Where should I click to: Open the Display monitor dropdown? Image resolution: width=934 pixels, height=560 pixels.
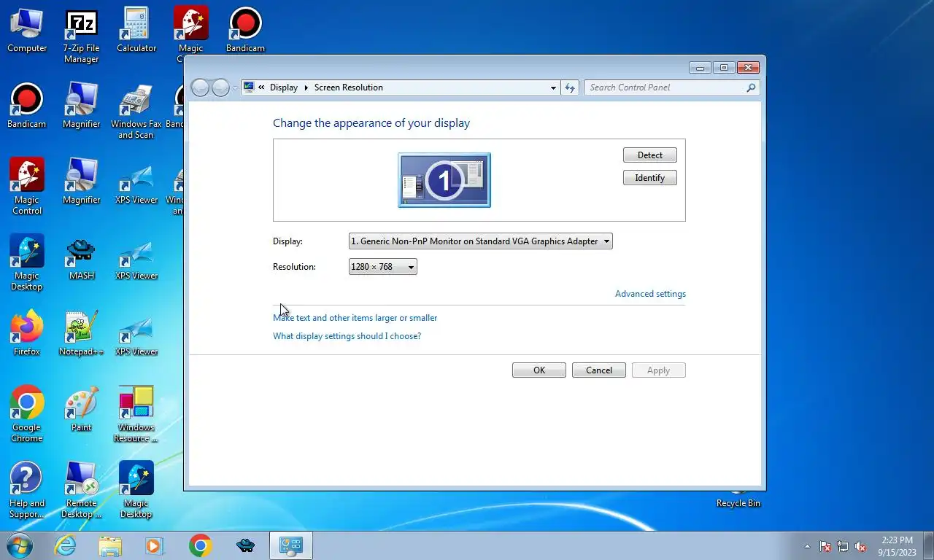[480, 241]
